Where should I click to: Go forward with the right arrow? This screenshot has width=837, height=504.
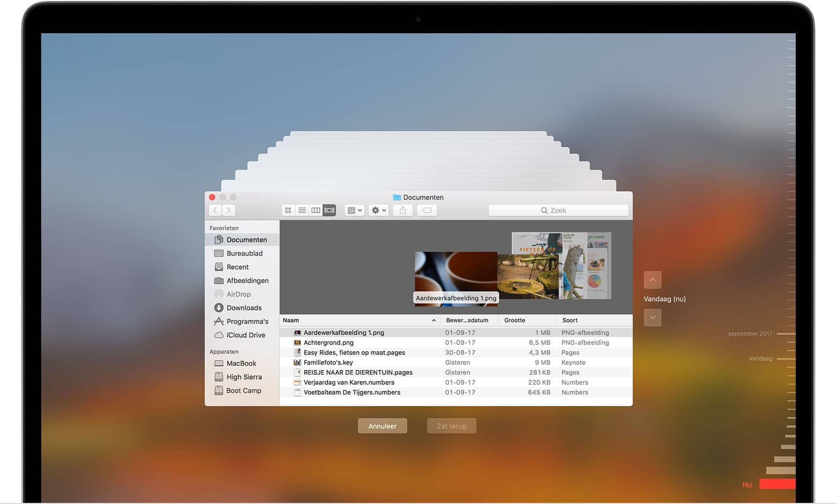click(229, 211)
